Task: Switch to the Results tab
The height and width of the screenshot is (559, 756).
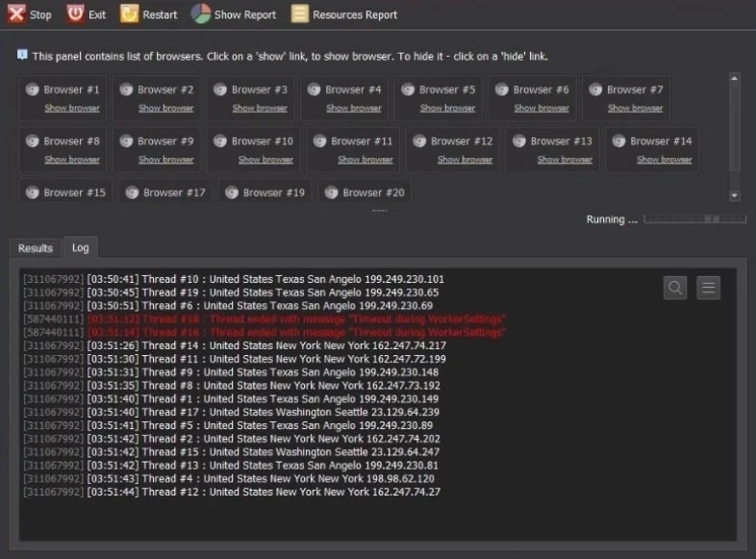Action: click(36, 248)
